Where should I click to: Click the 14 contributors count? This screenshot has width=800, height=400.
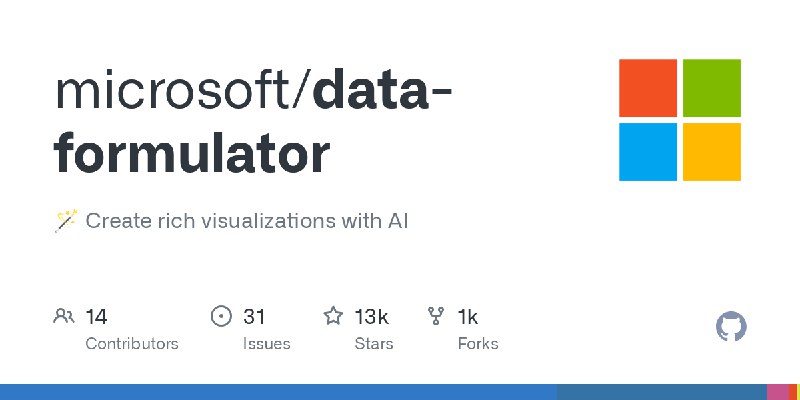tap(96, 317)
